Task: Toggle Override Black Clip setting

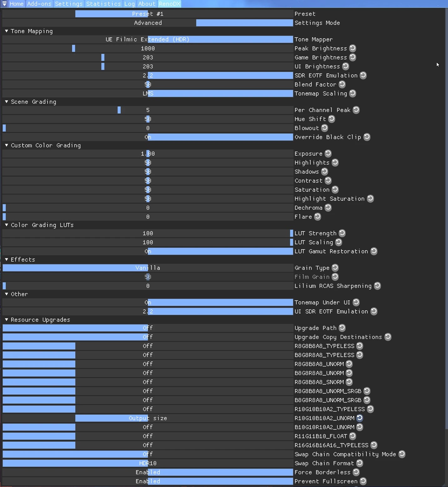Action: tap(148, 137)
